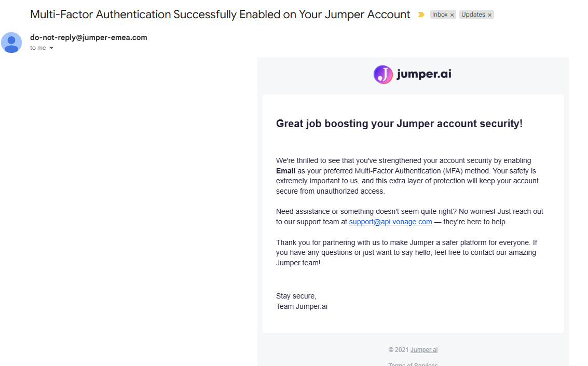Click the sender address do-not-reply@jumper-emea.com

(89, 37)
